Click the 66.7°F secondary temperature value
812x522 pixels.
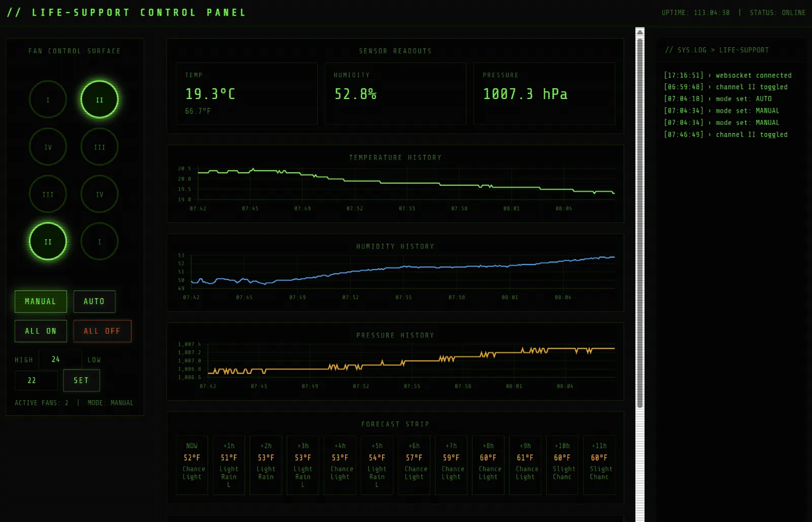point(198,111)
